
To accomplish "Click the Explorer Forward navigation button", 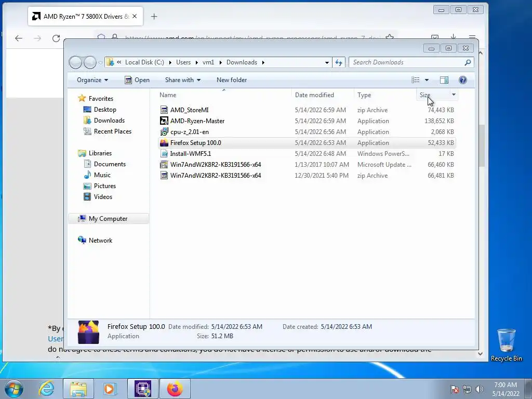I will pyautogui.click(x=90, y=62).
